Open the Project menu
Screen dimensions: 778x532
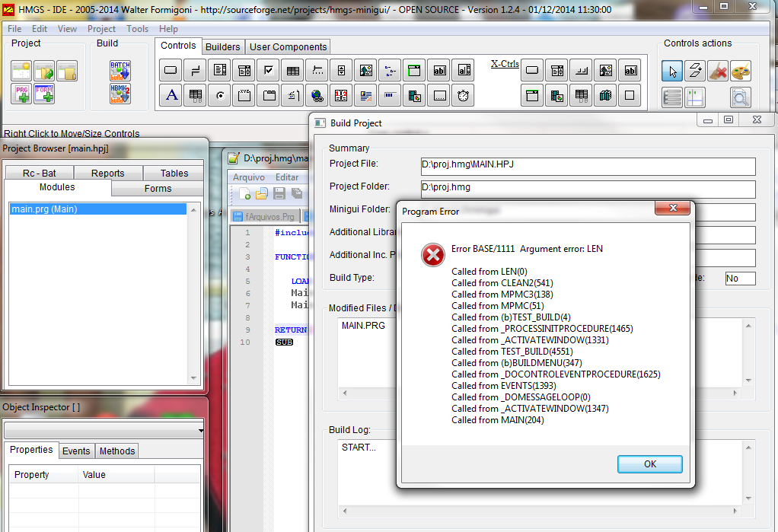click(x=101, y=29)
